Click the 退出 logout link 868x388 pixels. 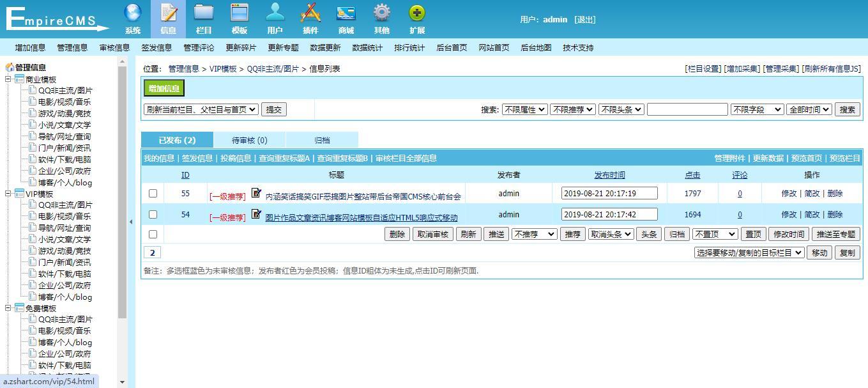(584, 19)
